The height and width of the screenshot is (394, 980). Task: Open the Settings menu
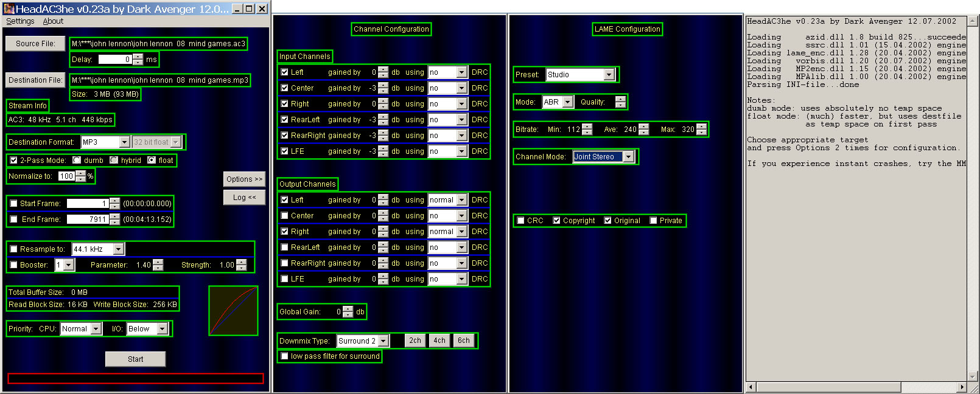point(20,21)
